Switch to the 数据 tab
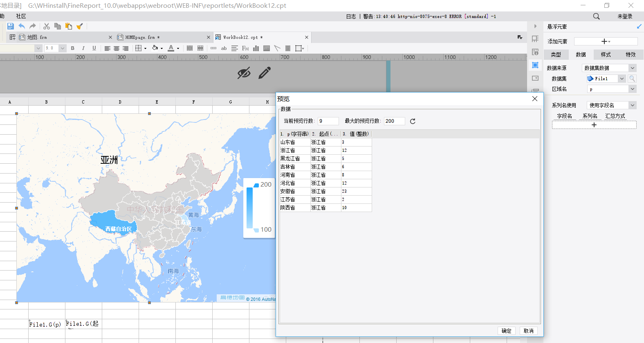The height and width of the screenshot is (343, 644). (581, 54)
